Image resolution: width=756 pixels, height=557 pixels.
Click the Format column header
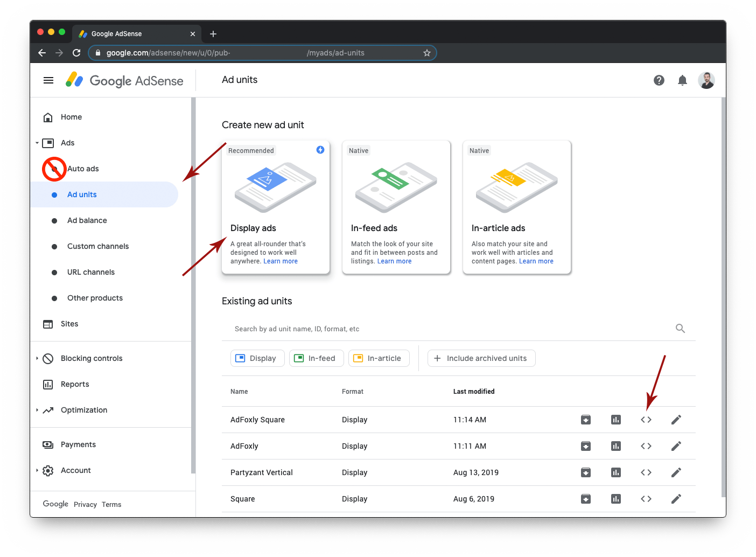(353, 392)
